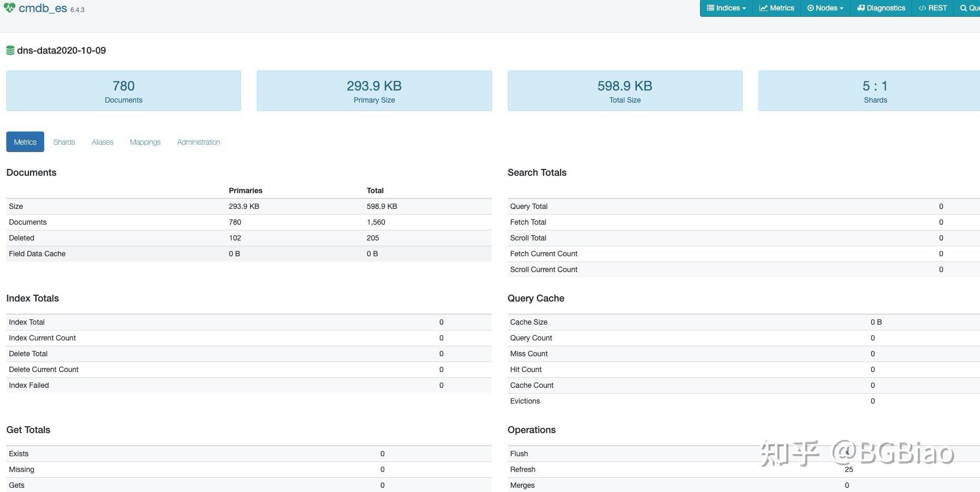The width and height of the screenshot is (980, 492).
Task: Click the code icon next to REST
Action: [x=923, y=8]
